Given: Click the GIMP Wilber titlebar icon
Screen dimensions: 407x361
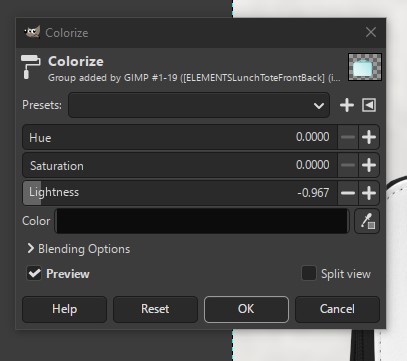Looking at the screenshot, I should point(32,32).
